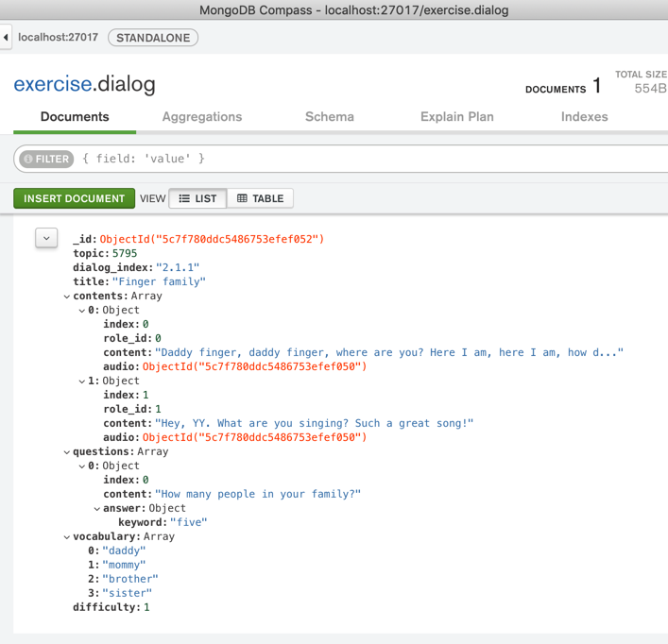
Task: Click the localhost:27017 host label
Action: (58, 38)
